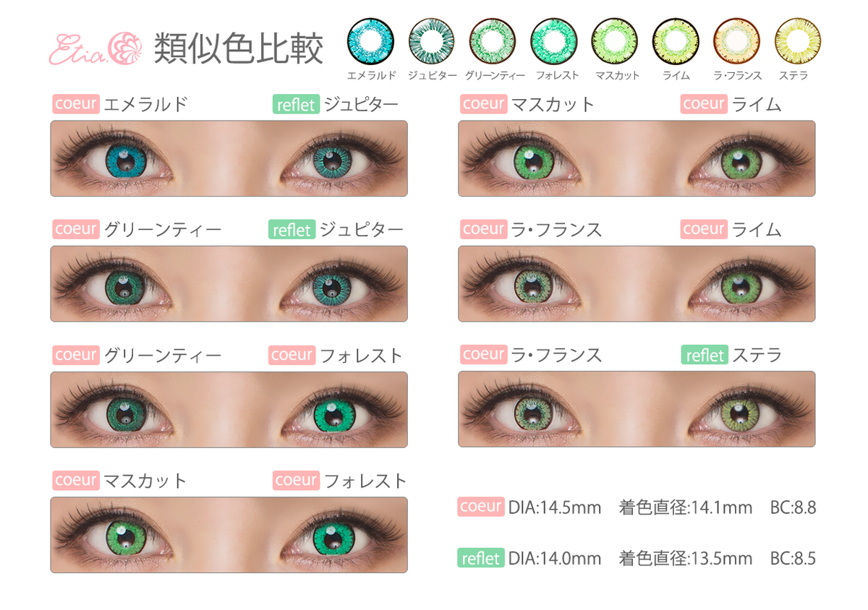Click the reflet tag beside ステラ label
Image resolution: width=868 pixels, height=610 pixels.
(705, 355)
